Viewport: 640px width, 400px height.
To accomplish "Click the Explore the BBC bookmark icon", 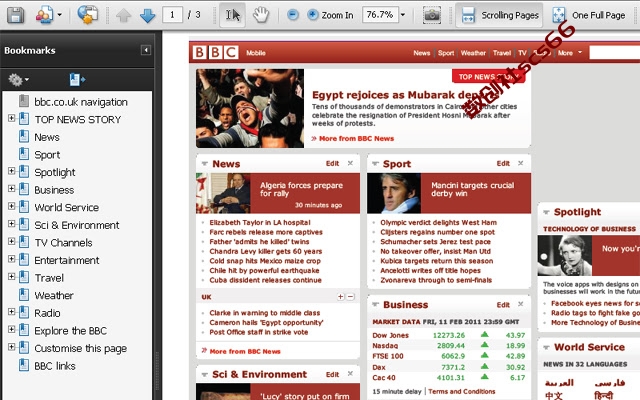I will [x=24, y=330].
